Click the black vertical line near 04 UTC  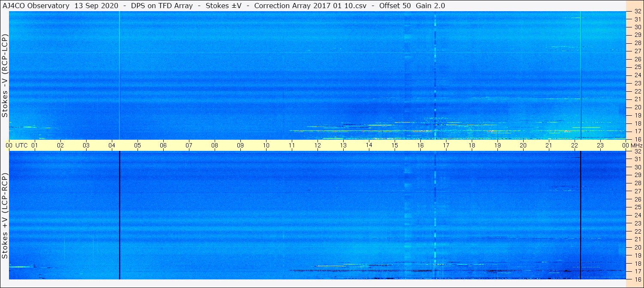point(120,215)
